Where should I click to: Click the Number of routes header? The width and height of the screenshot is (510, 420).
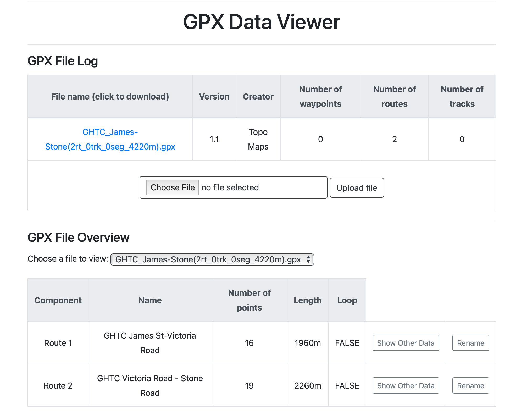coord(394,96)
